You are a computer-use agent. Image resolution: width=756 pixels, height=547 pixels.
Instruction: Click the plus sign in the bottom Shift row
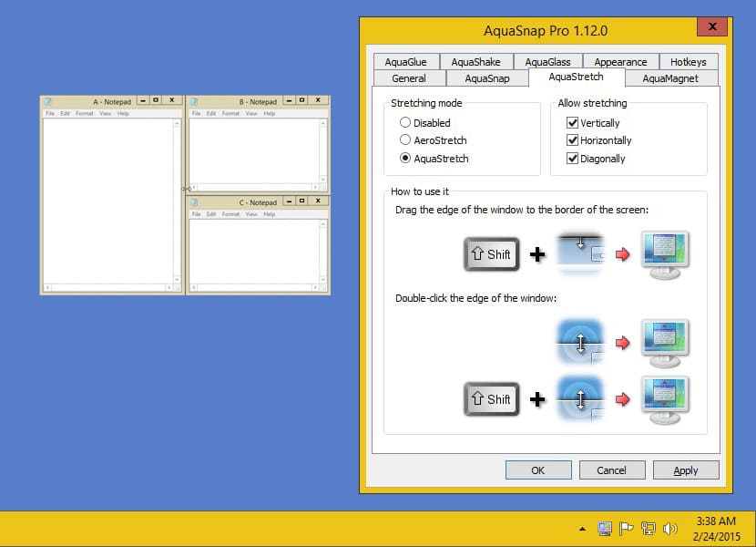537,399
